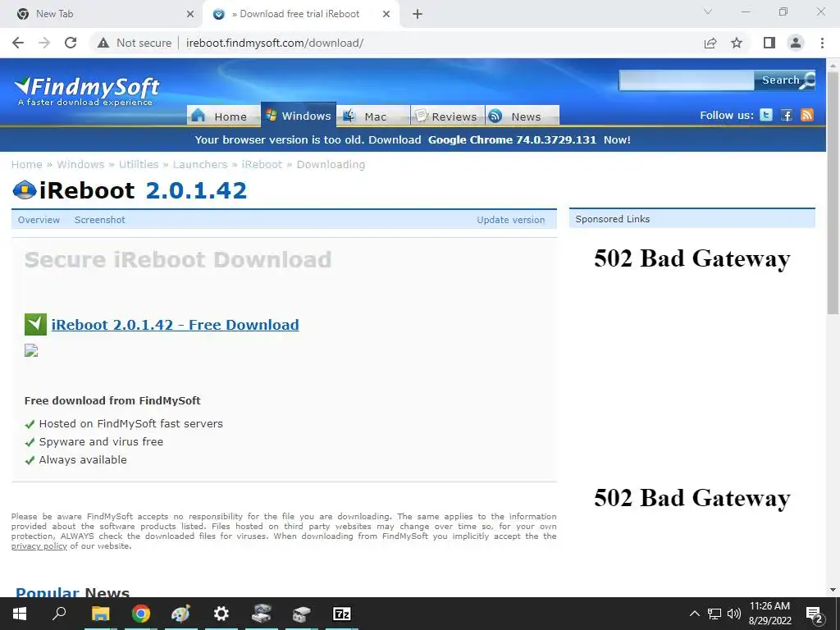Click the FindMySoft logo
The image size is (840, 630).
87,91
